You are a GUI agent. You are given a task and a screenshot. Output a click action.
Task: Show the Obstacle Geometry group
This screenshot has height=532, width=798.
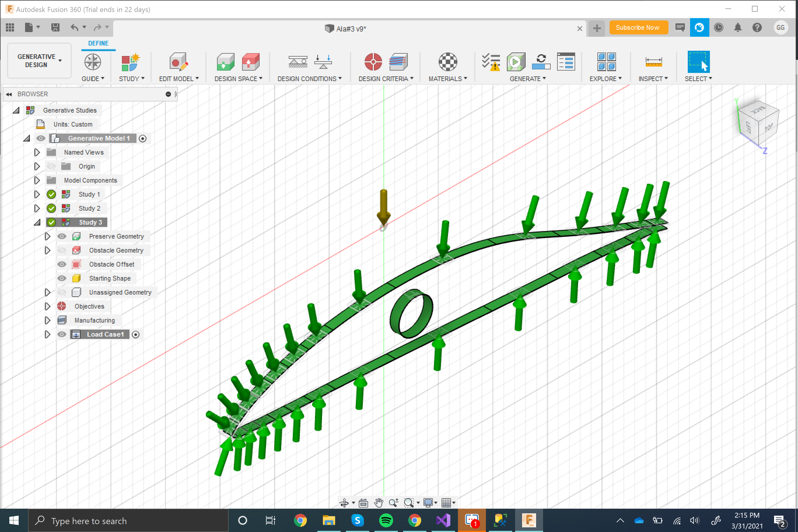pyautogui.click(x=62, y=250)
